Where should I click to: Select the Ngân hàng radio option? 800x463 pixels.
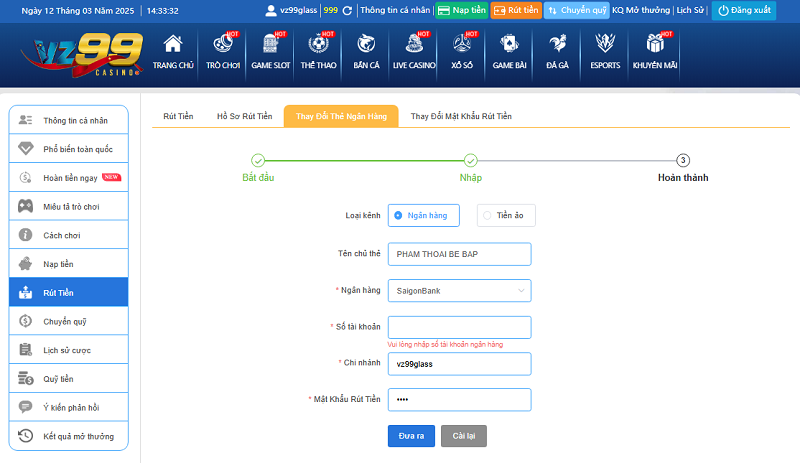(x=399, y=215)
